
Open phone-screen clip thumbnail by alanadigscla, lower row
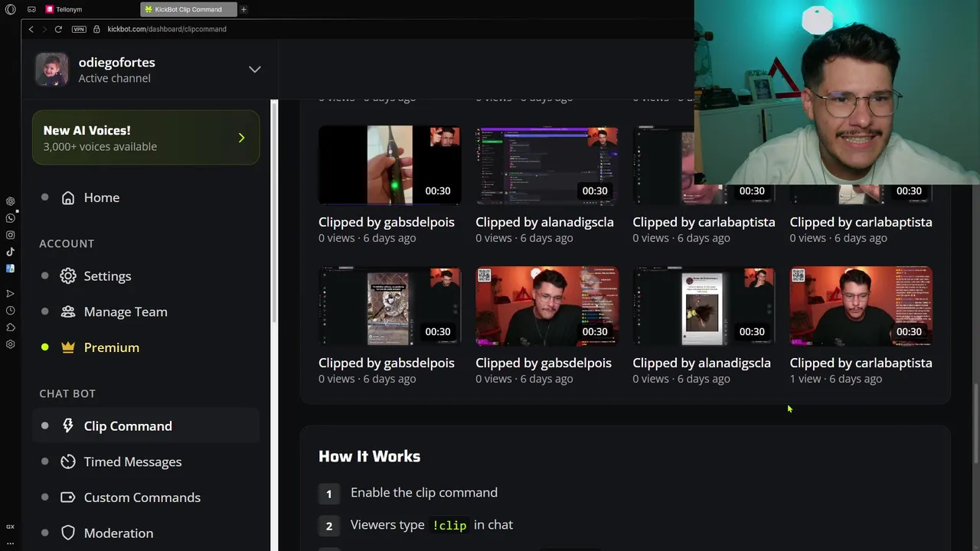point(704,306)
